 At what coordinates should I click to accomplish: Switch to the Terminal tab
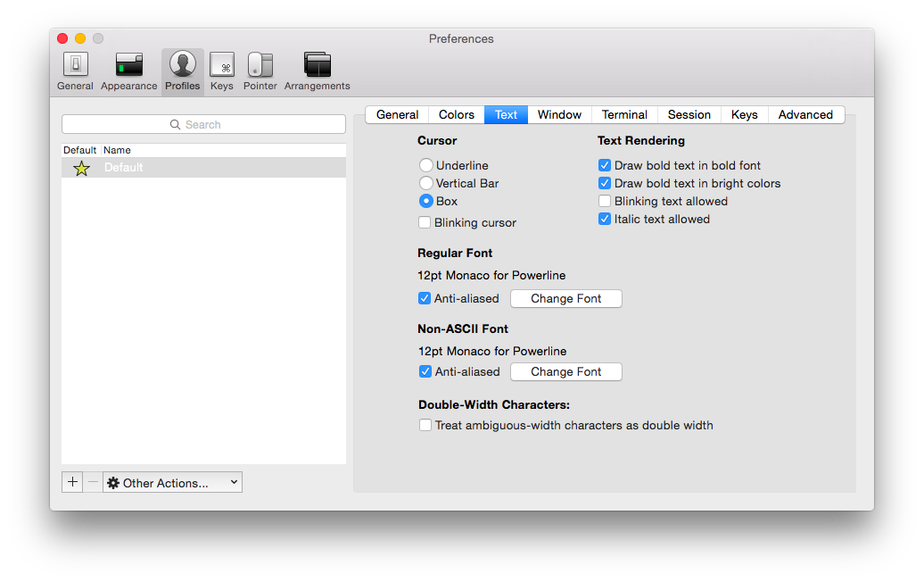[x=624, y=114]
